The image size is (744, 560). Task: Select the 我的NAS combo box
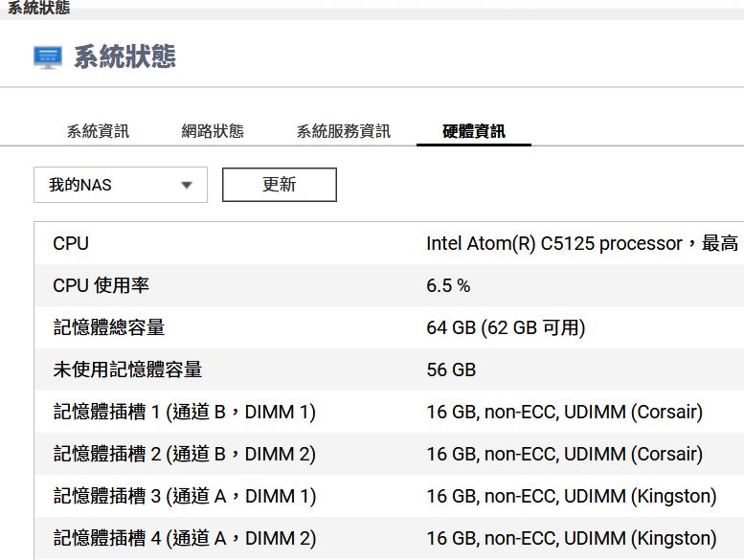(x=121, y=185)
